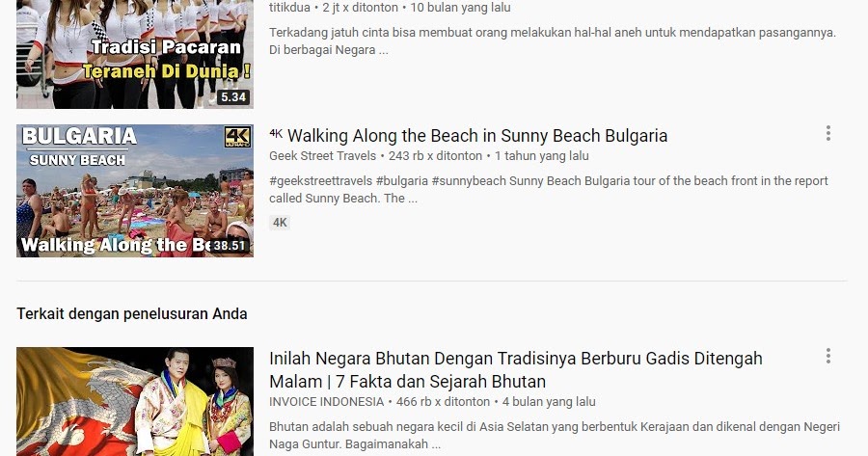Click the #geekstreettravels description text

click(549, 189)
